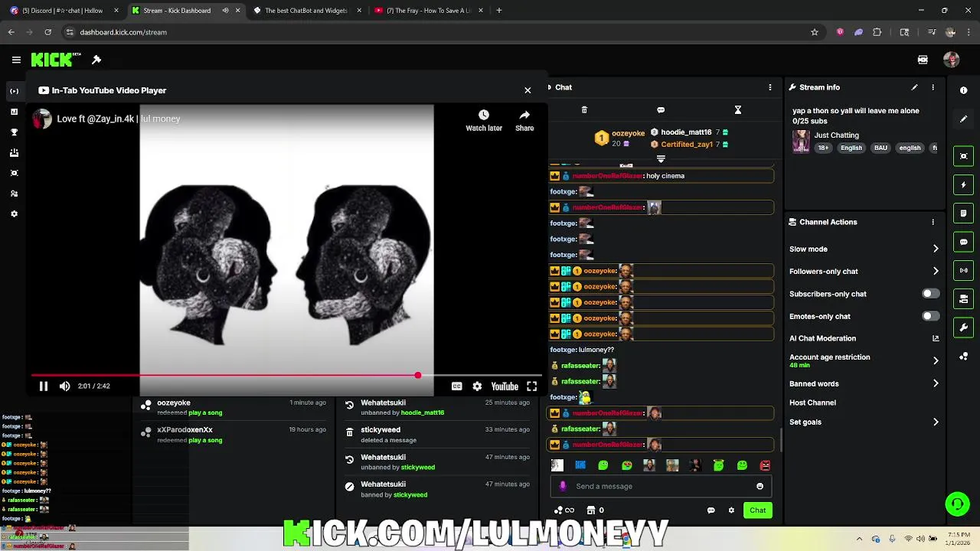Open AI Chat Moderation external link
Viewport: 980px width, 551px height.
pos(936,338)
